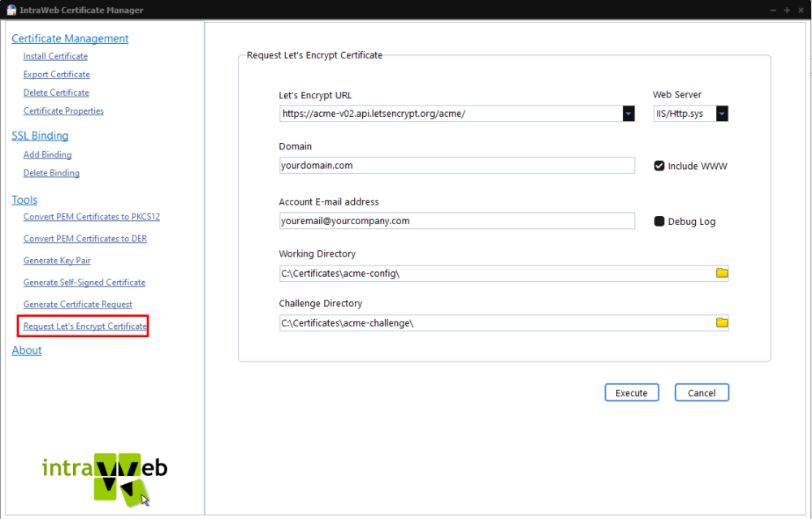Open Certificate Management section
Screen dimensions: 812x519
pyautogui.click(x=70, y=38)
